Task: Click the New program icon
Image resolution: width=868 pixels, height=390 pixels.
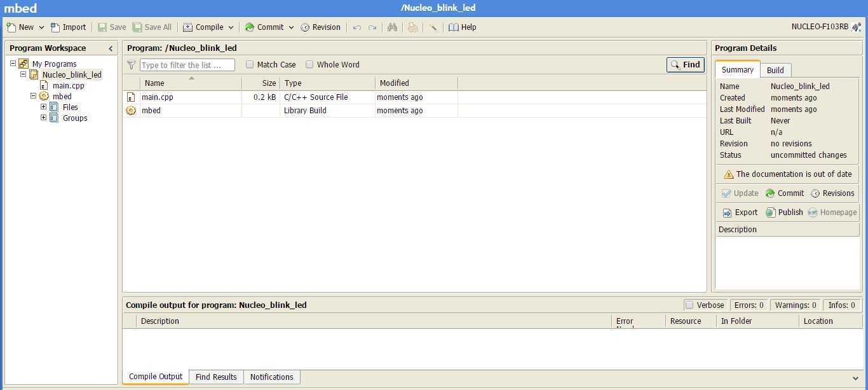Action: pyautogui.click(x=11, y=27)
